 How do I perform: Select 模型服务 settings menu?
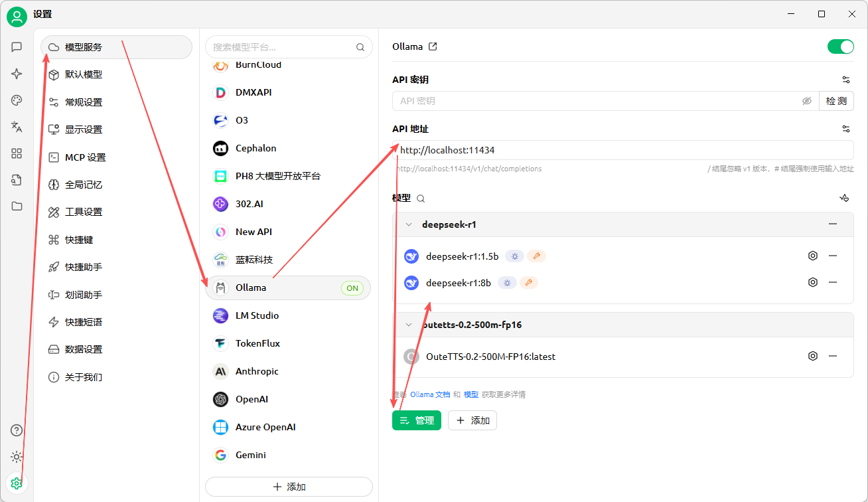click(116, 47)
